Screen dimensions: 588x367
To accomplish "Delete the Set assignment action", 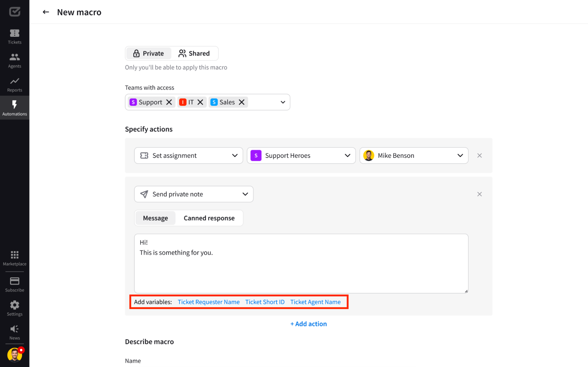I will (479, 156).
